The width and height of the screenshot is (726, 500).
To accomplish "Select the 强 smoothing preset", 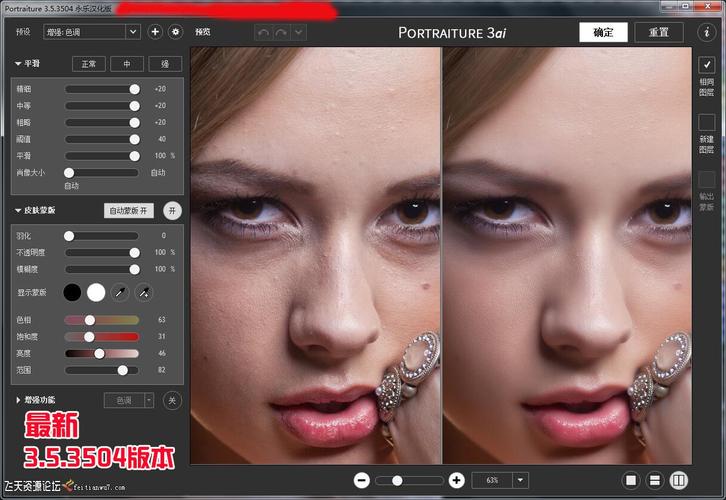I will pyautogui.click(x=165, y=64).
